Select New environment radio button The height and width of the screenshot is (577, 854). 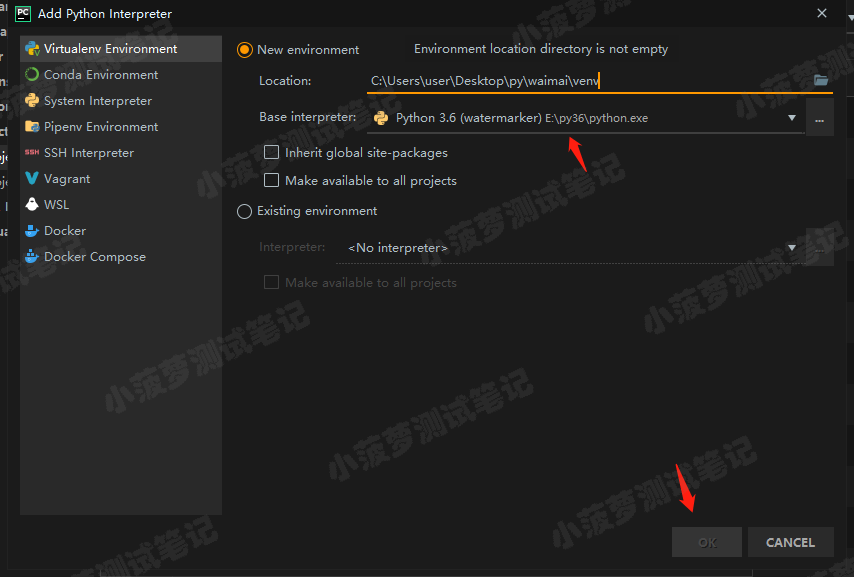coord(245,50)
